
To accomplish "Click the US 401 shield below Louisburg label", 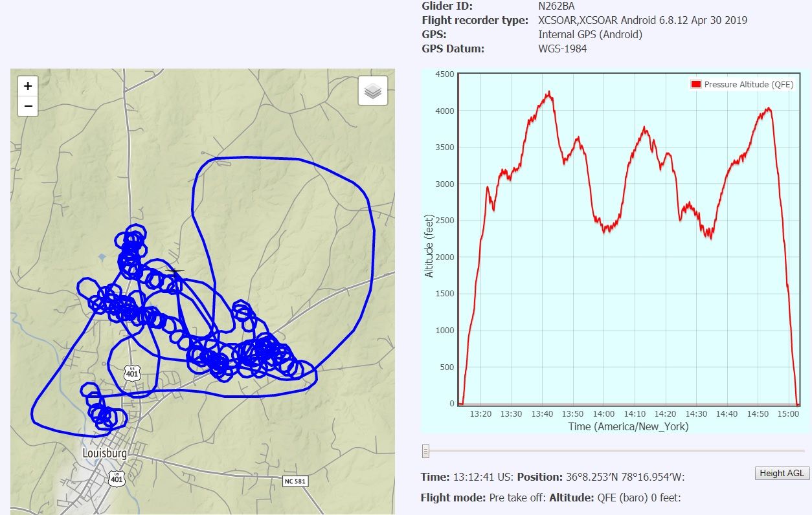I will [x=117, y=478].
